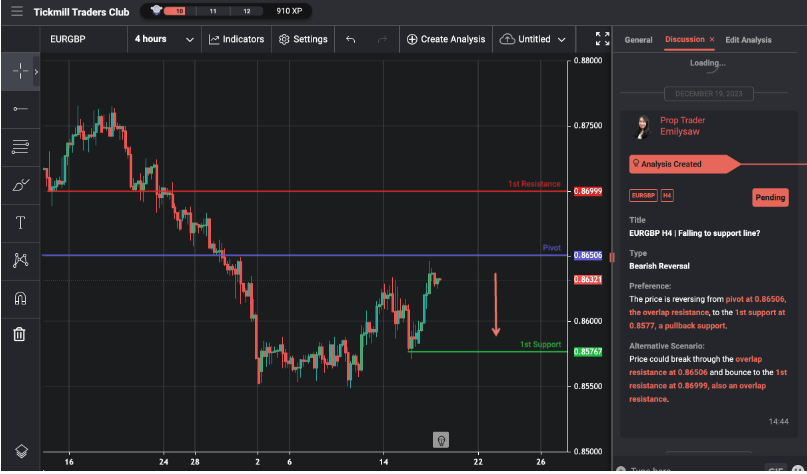Click the DECEMBER 19, 2023 date marker
807x474 pixels.
709,94
